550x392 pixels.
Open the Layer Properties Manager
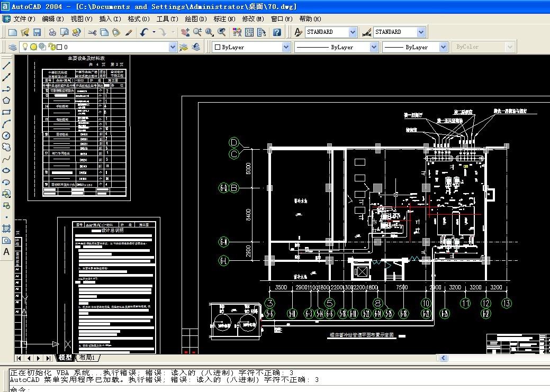(x=13, y=47)
